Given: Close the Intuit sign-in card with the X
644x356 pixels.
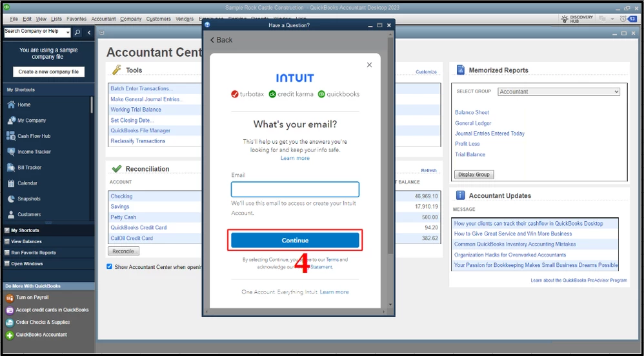Looking at the screenshot, I should click(369, 65).
